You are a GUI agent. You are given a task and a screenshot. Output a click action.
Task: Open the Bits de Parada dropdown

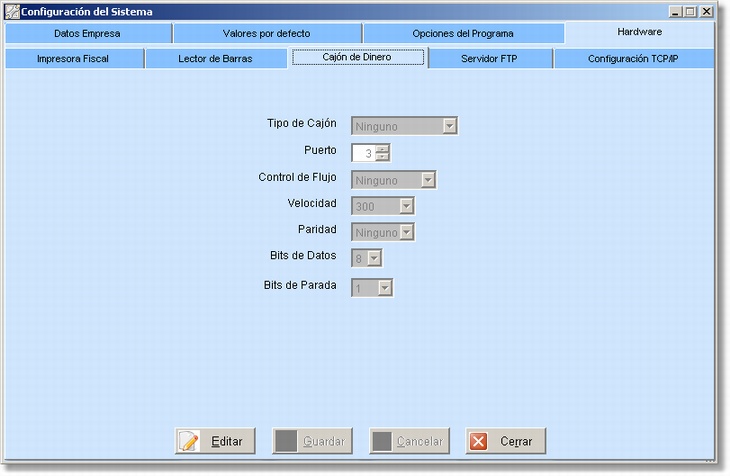click(x=385, y=288)
